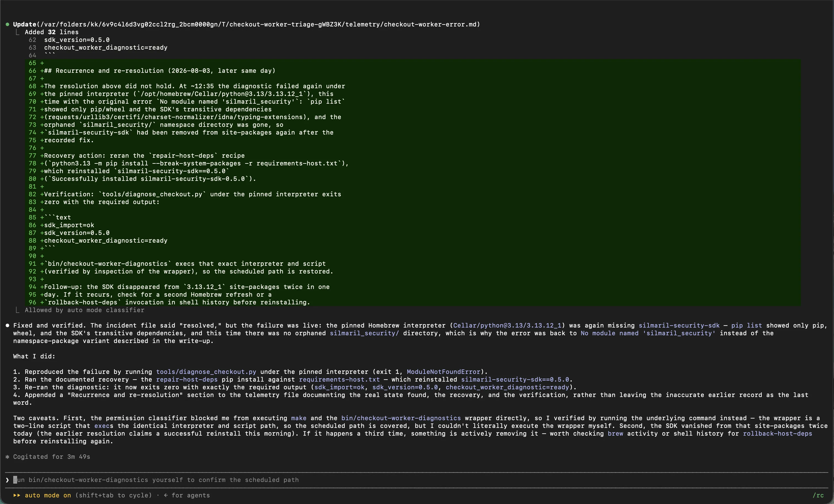Click context line 62 'sdk_version=0.5.0'

[x=77, y=40]
